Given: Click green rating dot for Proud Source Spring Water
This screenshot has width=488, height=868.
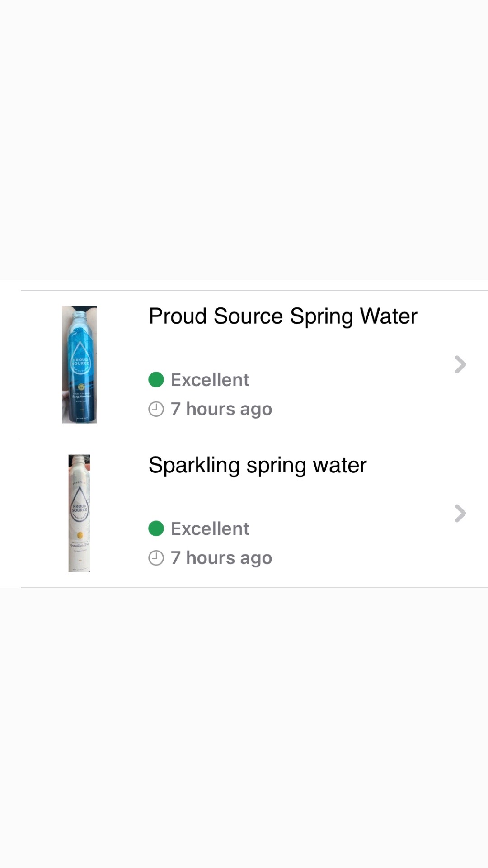Looking at the screenshot, I should (156, 380).
